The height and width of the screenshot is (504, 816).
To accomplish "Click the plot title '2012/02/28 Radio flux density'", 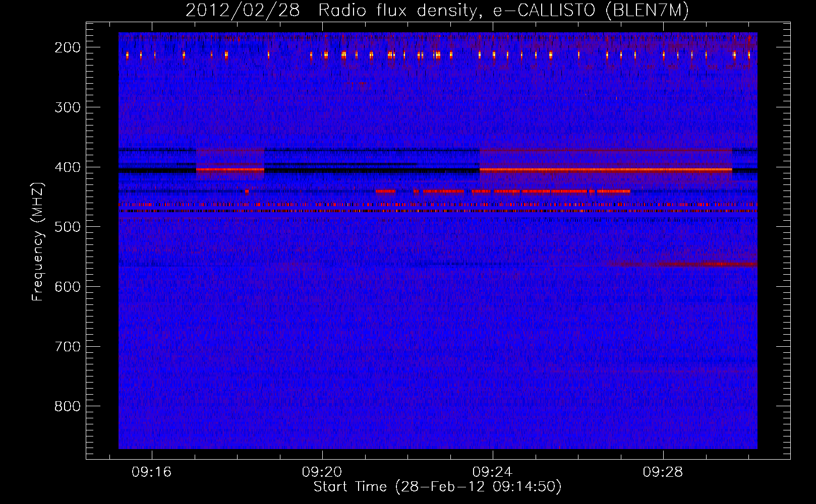I will tap(437, 10).
